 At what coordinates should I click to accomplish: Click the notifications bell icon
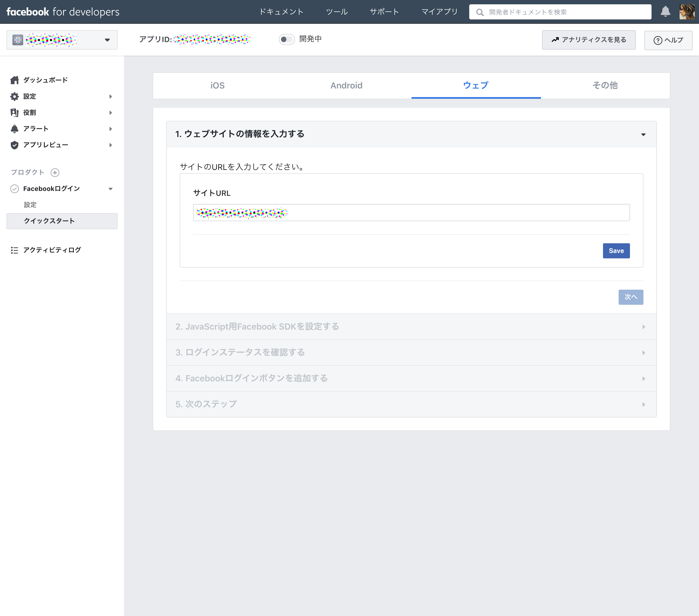click(x=665, y=12)
